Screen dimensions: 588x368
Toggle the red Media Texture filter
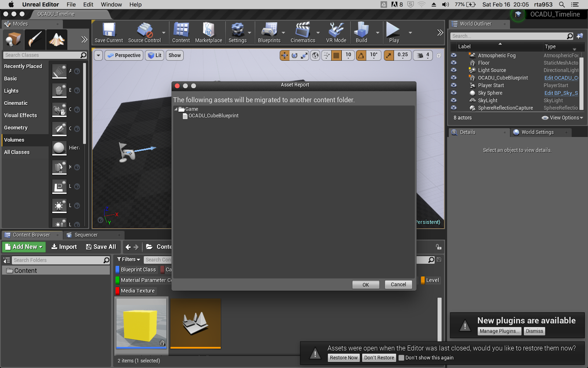coord(135,291)
